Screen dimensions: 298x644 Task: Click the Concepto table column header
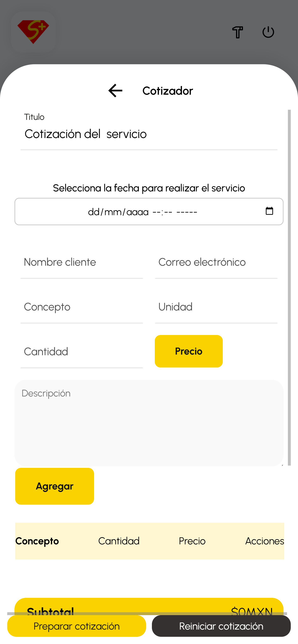click(37, 541)
